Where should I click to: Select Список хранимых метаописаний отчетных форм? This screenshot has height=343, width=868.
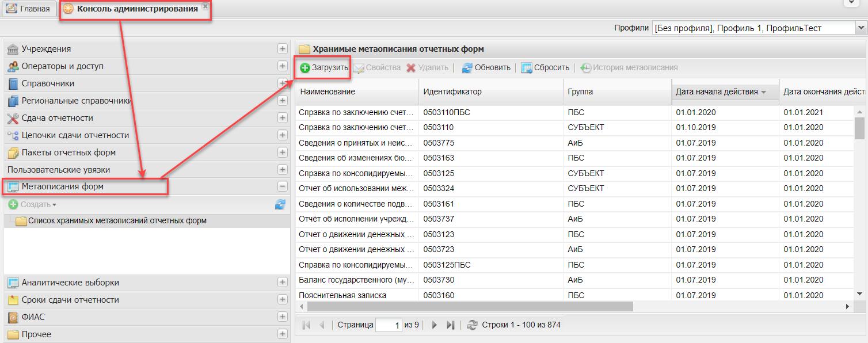[x=117, y=221]
